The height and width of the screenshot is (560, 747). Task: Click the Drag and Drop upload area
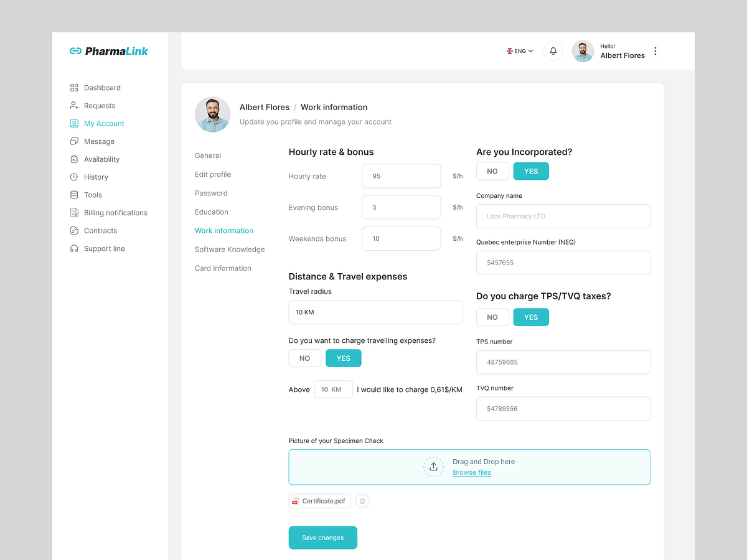(x=469, y=467)
